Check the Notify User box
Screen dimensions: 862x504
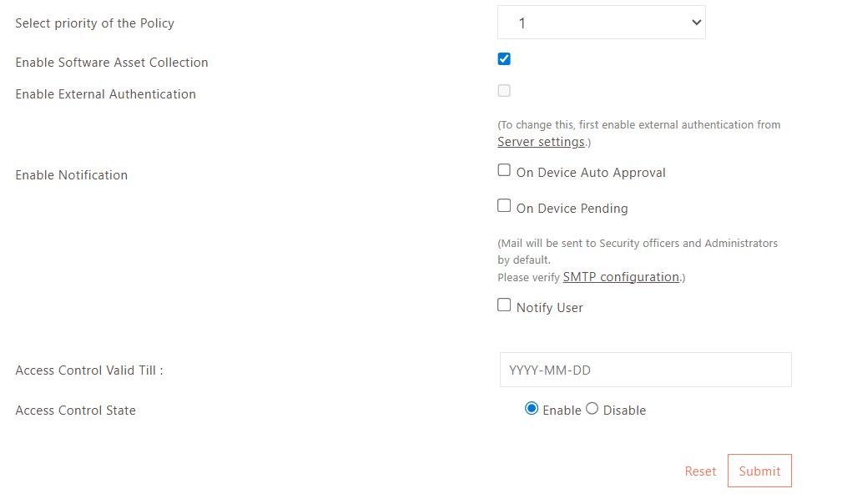tap(504, 305)
